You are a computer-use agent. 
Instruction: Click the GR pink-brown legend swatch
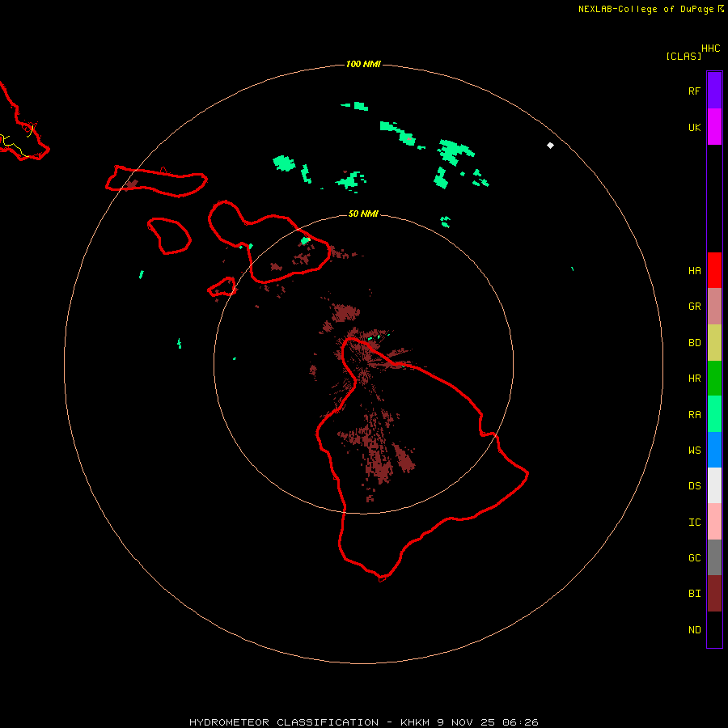(714, 307)
